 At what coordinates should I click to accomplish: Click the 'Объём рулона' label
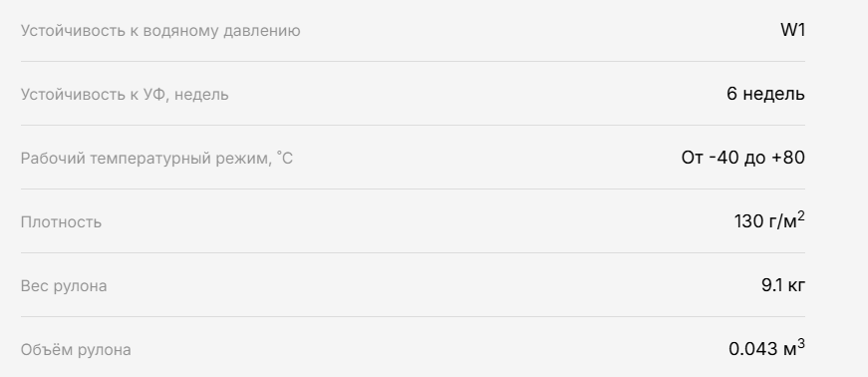point(76,350)
